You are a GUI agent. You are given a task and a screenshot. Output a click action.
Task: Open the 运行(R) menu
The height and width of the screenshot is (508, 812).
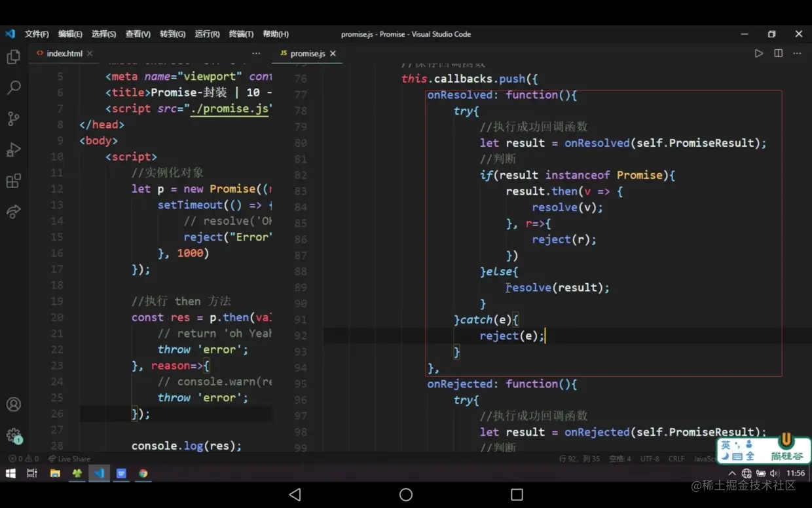(207, 34)
